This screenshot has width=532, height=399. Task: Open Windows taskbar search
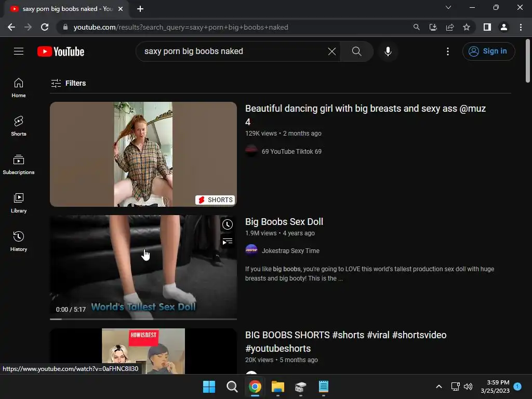(232, 387)
